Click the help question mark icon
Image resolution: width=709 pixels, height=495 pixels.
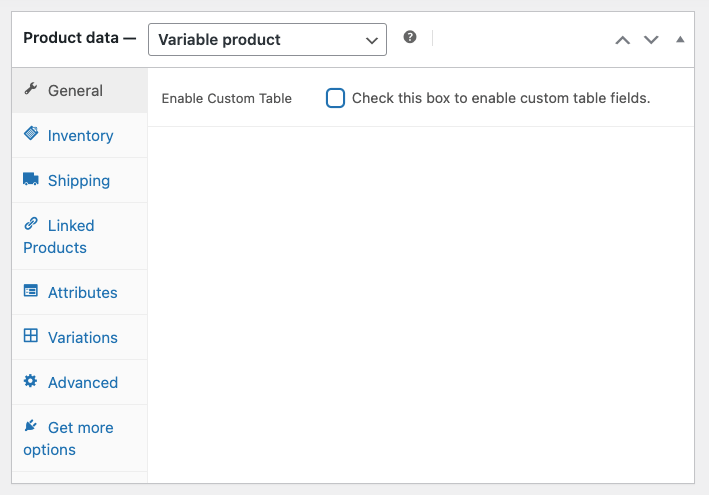coord(410,37)
